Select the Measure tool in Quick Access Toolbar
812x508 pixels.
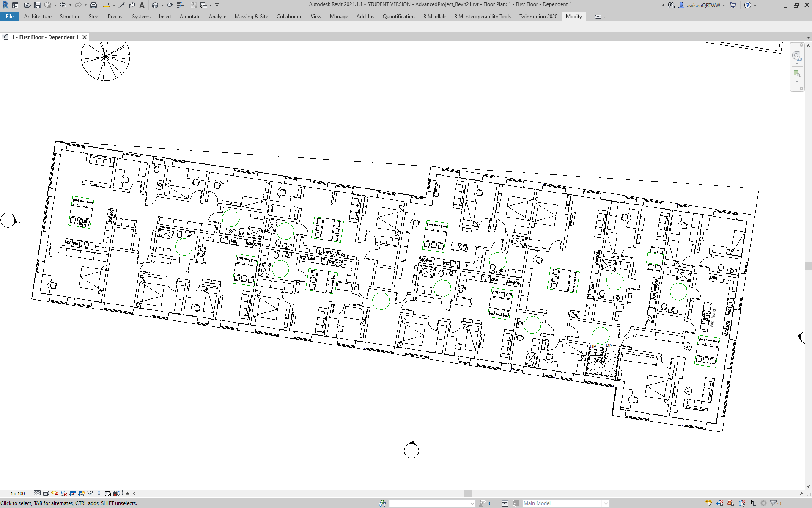coord(106,5)
